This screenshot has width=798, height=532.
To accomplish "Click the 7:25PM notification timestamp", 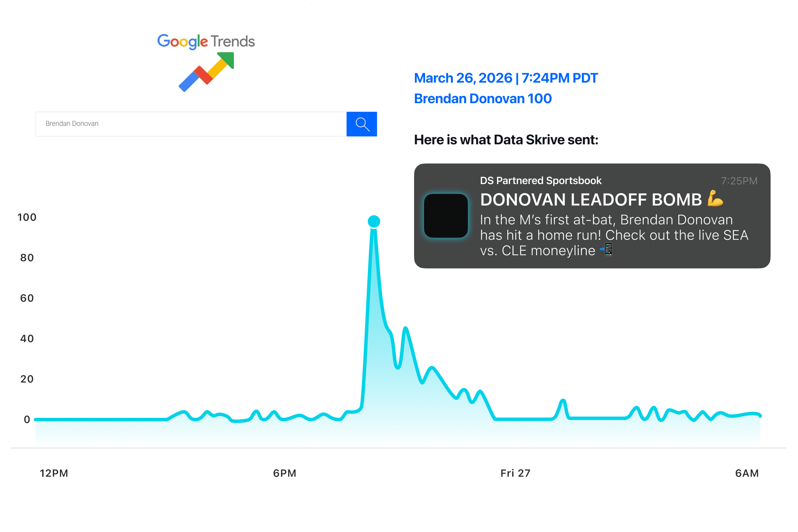I will (739, 181).
